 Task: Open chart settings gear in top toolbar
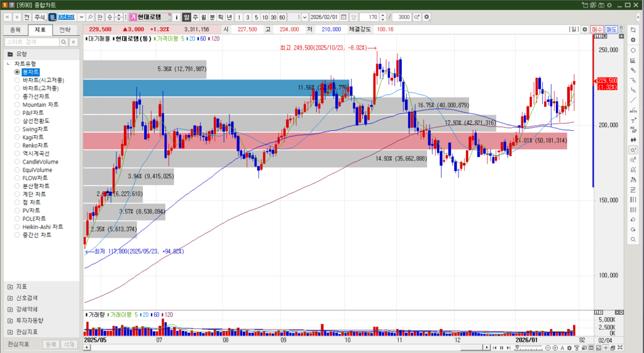click(x=427, y=16)
